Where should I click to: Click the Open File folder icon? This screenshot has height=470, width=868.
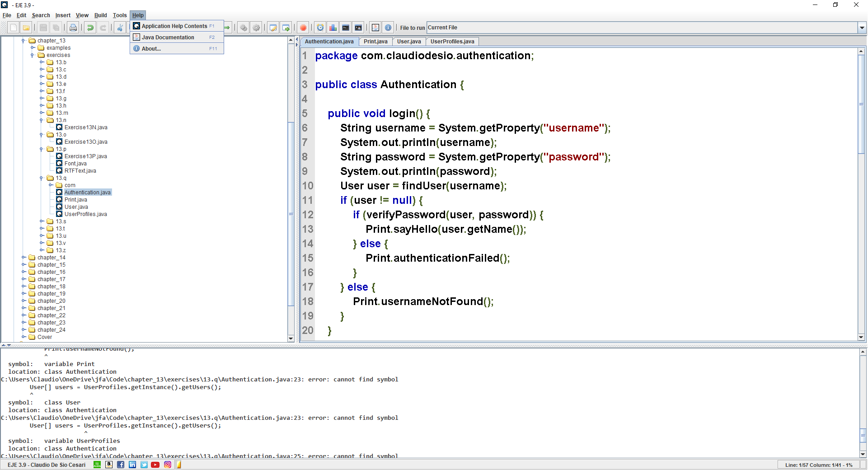(26, 28)
